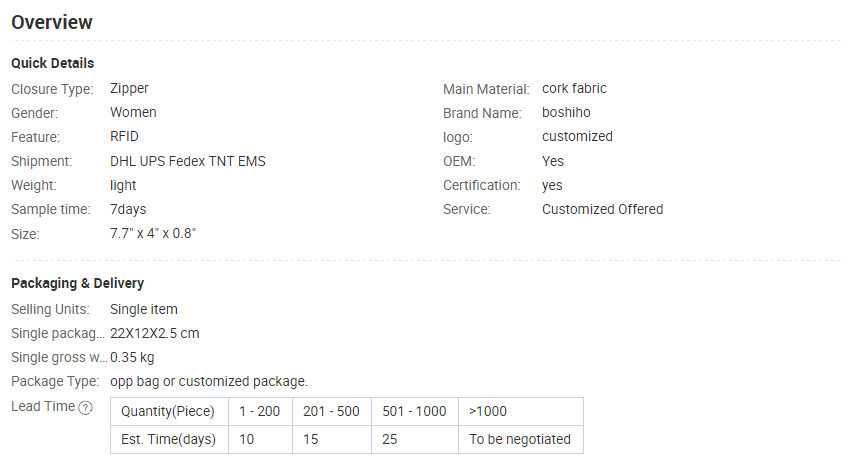Screen dimensions: 857x460
Task: Click the Quantity(Piece) table header cell
Action: coord(169,411)
